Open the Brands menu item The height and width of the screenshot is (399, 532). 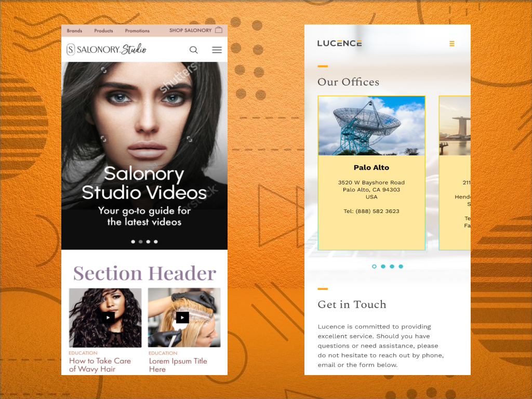[74, 31]
